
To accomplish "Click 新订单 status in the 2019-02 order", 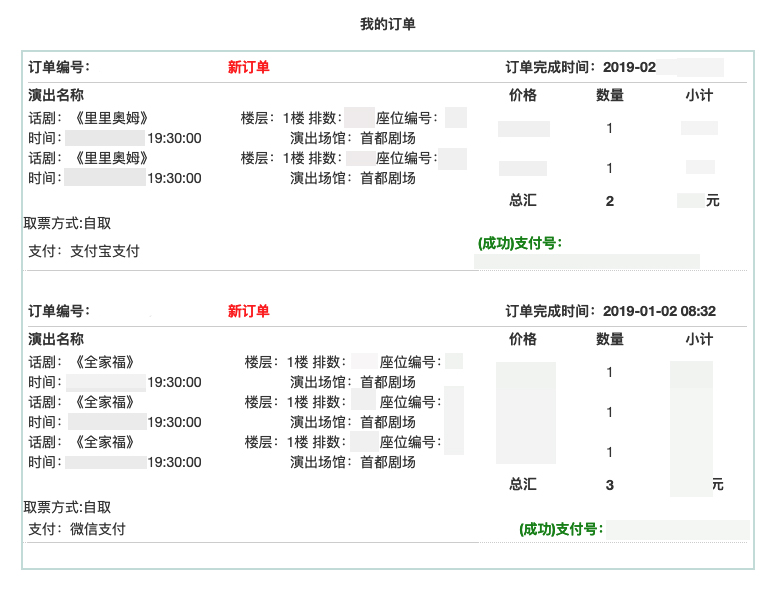I will click(248, 67).
